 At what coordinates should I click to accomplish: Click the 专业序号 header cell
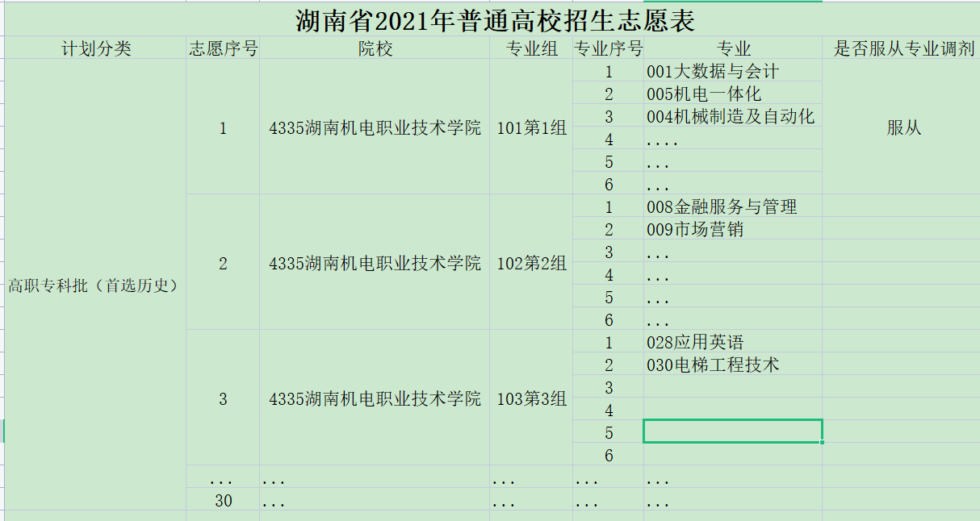pyautogui.click(x=608, y=48)
